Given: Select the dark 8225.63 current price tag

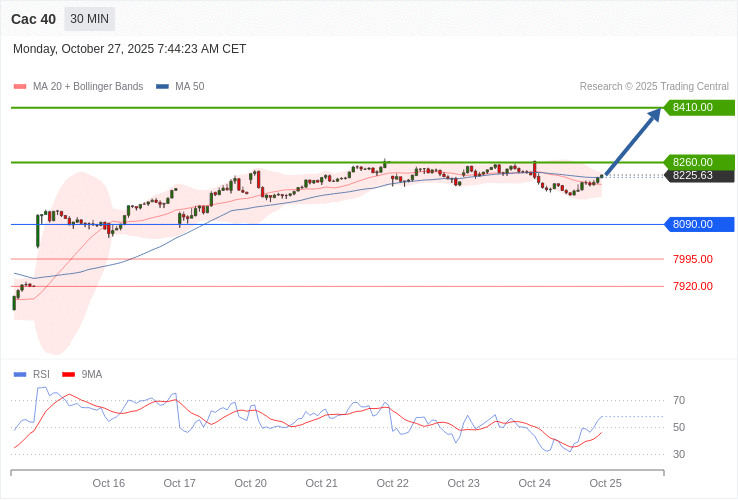Looking at the screenshot, I should pyautogui.click(x=699, y=176).
